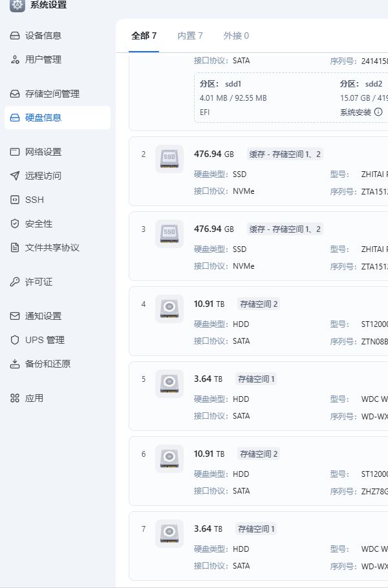The image size is (388, 588).
Task: Click the 10.91 TB capacity of disk 6
Action: click(x=209, y=454)
